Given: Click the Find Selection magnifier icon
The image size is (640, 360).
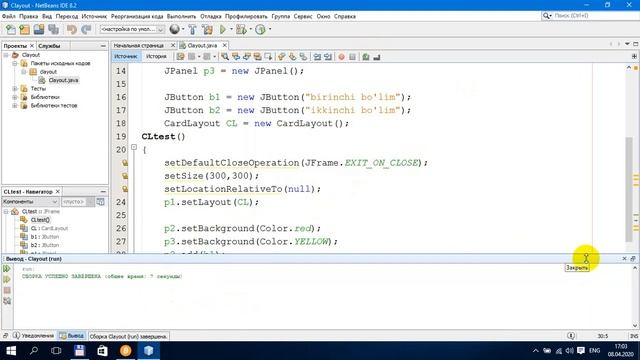Looking at the screenshot, I should 225,57.
